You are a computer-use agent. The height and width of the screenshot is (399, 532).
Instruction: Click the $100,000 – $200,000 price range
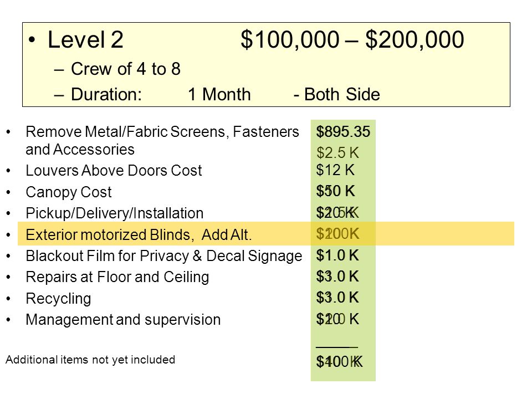[352, 40]
